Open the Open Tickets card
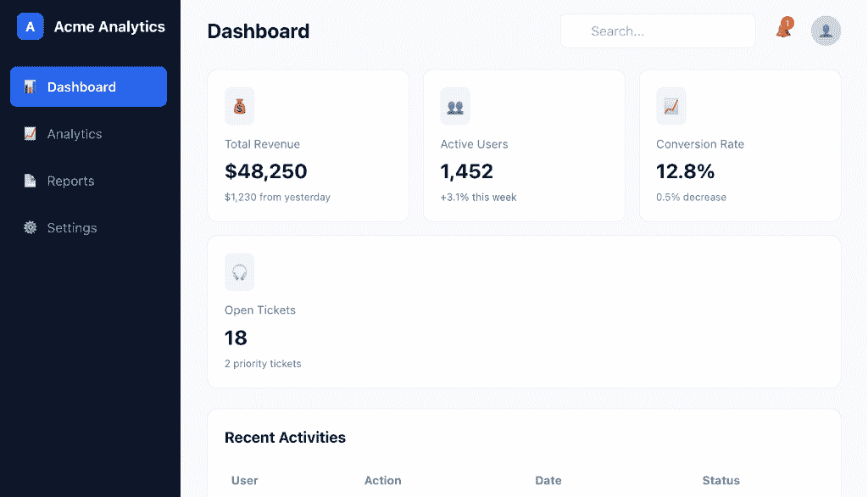868x497 pixels. click(x=524, y=311)
